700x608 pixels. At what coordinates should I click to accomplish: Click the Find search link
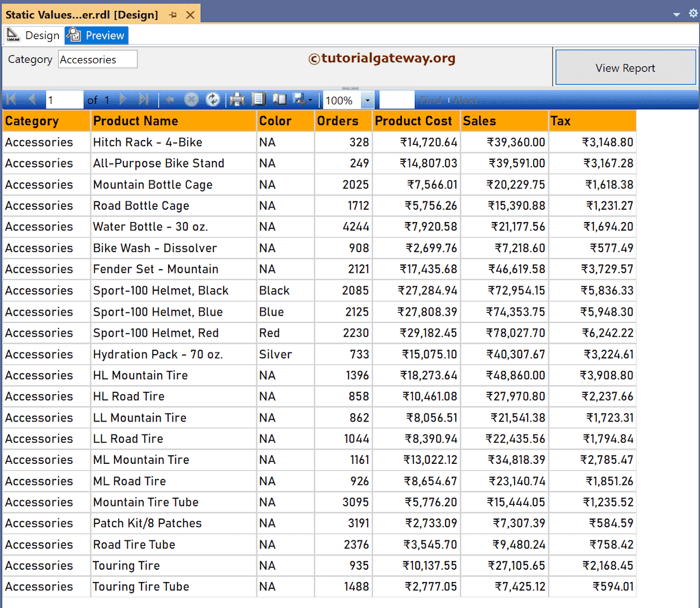[430, 100]
